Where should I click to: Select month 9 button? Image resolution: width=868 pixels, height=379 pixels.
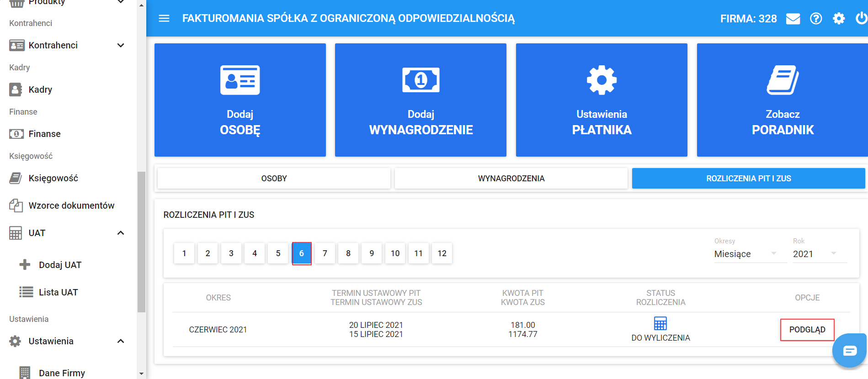tap(372, 253)
